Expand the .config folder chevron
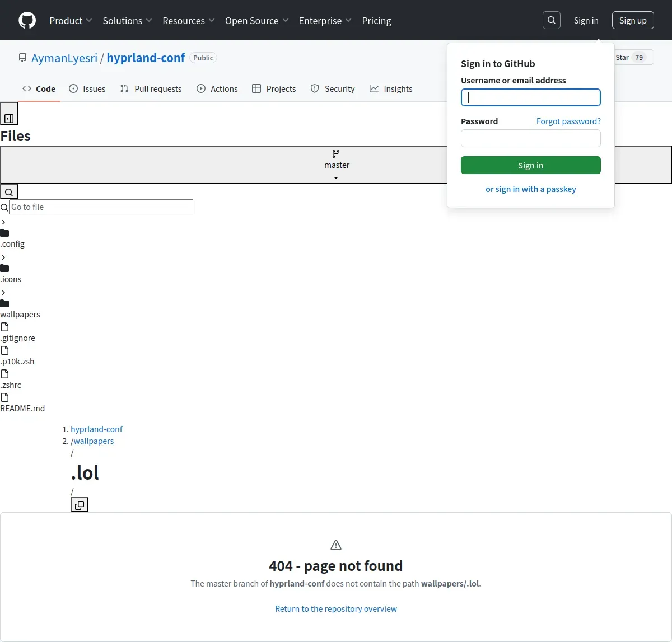The height and width of the screenshot is (642, 672). pyautogui.click(x=3, y=222)
